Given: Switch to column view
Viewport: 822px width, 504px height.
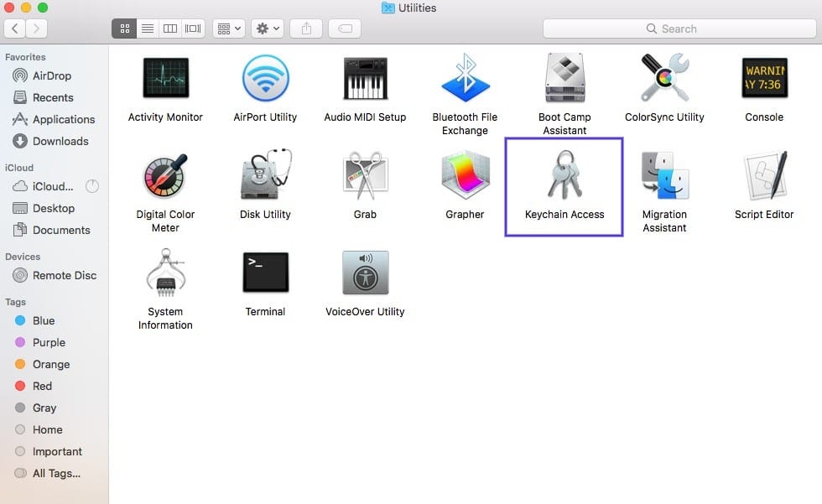Looking at the screenshot, I should (169, 28).
